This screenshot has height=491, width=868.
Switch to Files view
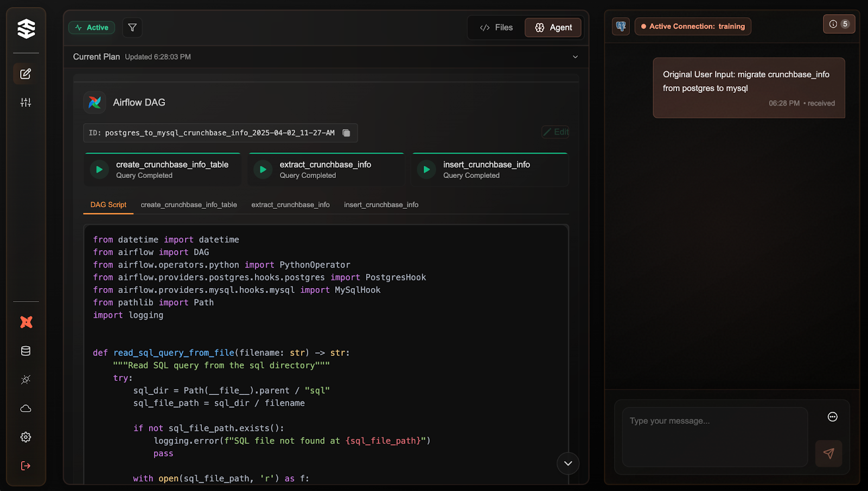pos(496,28)
